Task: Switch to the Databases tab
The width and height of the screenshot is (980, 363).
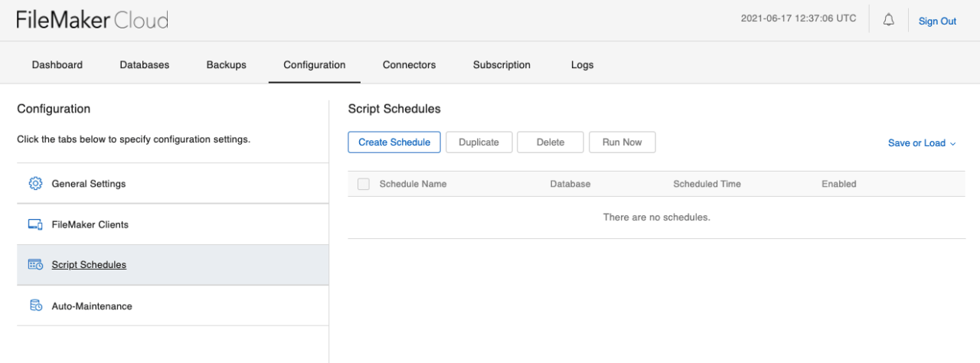Action: pos(145,65)
